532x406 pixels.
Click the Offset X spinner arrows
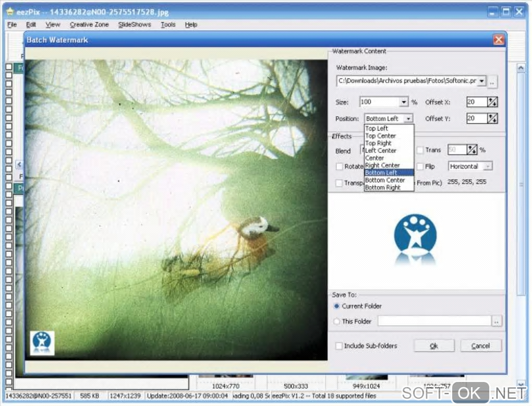click(x=492, y=102)
